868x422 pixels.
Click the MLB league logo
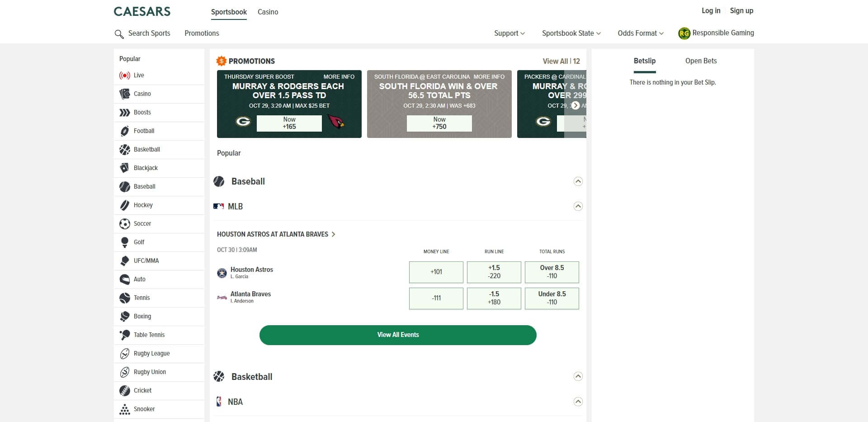click(x=219, y=206)
